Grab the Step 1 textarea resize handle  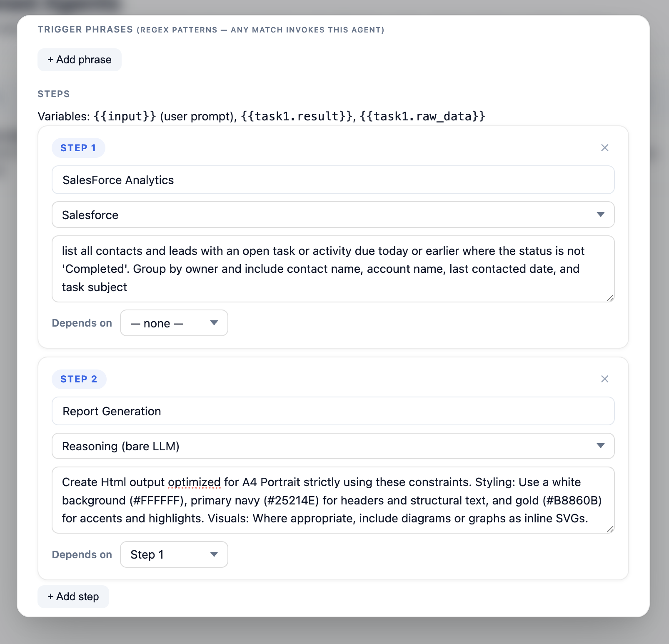point(610,298)
